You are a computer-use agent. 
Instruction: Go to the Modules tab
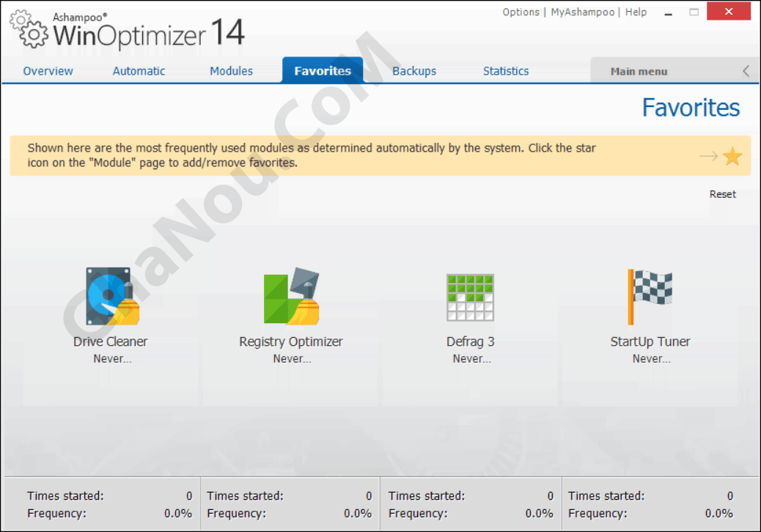(231, 71)
